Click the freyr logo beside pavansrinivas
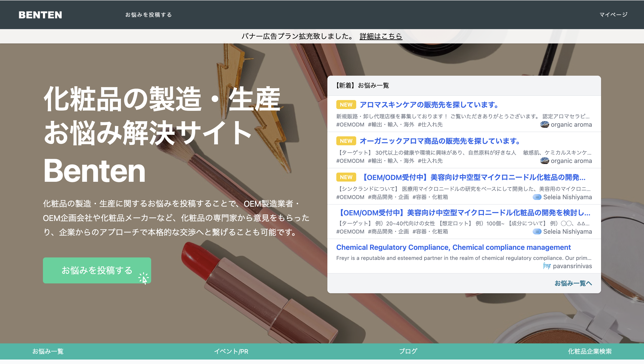 click(x=547, y=266)
